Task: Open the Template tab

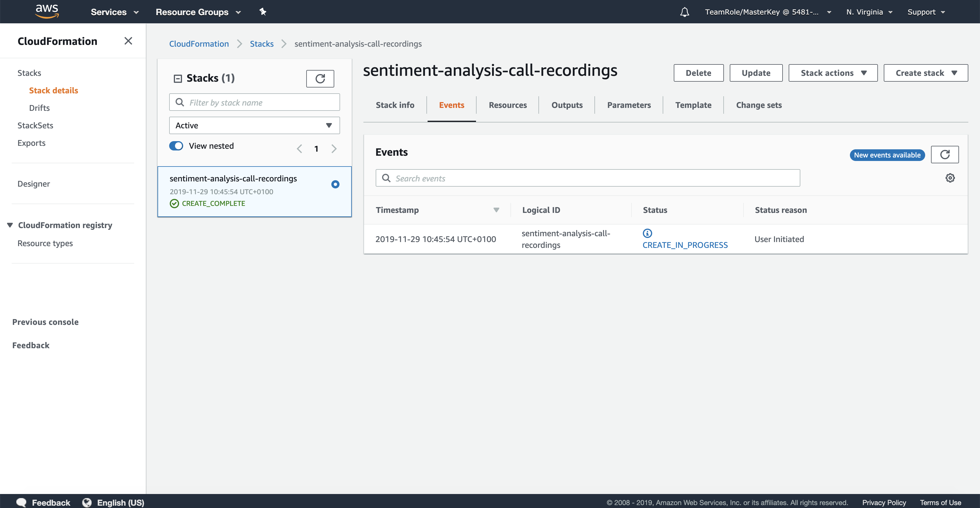Action: pos(693,105)
